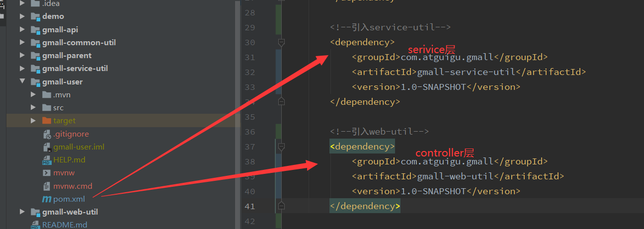Click the 引入service-util comment line

(390, 27)
